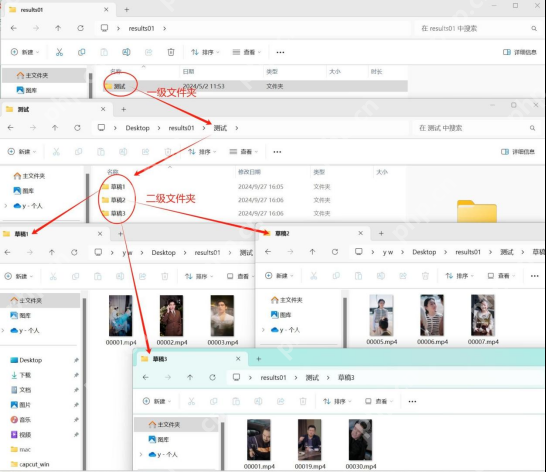Expand the 新建 dropdown in 草稿3 window
546x472 pixels.
pos(157,401)
